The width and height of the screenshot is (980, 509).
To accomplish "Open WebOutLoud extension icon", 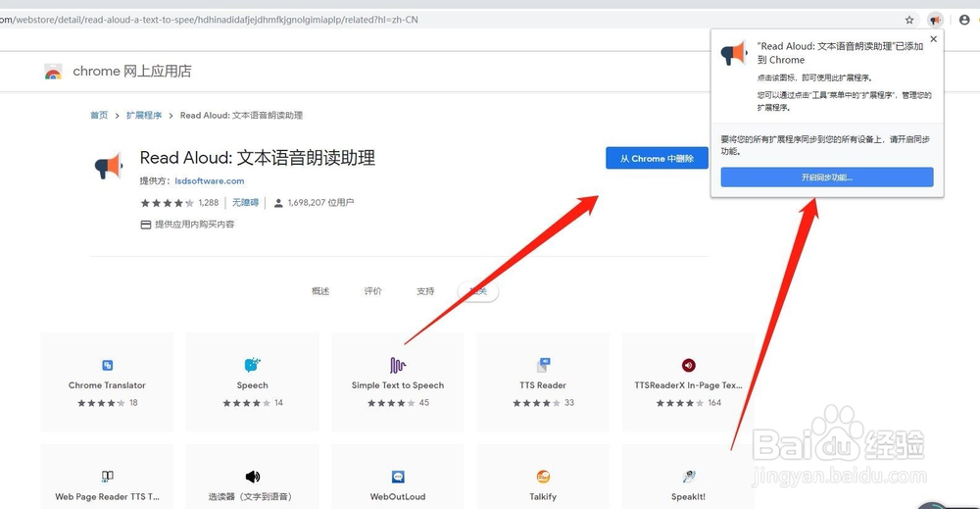I will 398,477.
